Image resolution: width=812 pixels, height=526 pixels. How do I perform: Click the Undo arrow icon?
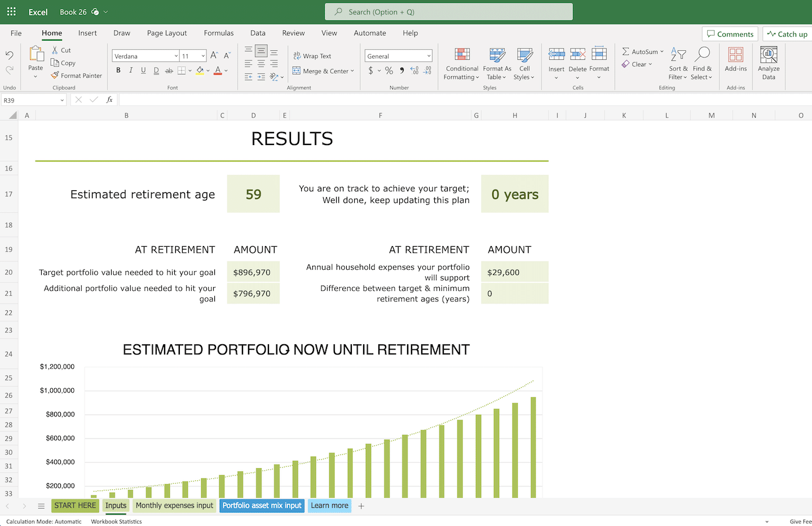(x=10, y=55)
